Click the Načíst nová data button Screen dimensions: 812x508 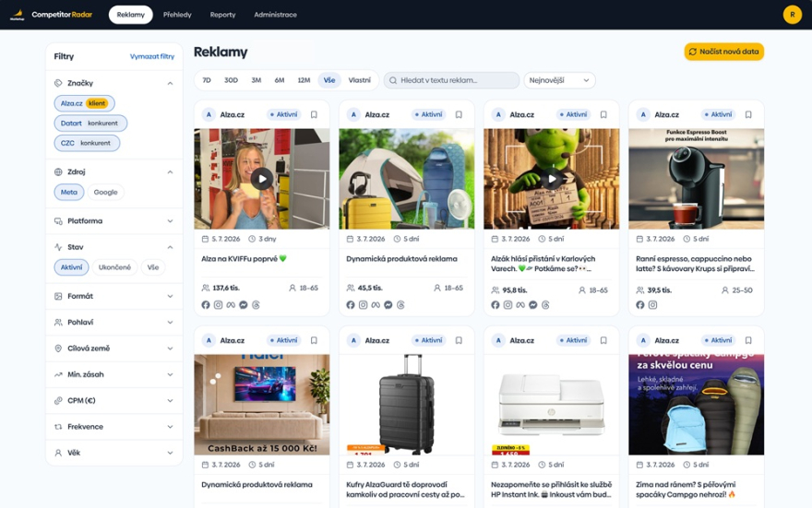[x=724, y=52]
